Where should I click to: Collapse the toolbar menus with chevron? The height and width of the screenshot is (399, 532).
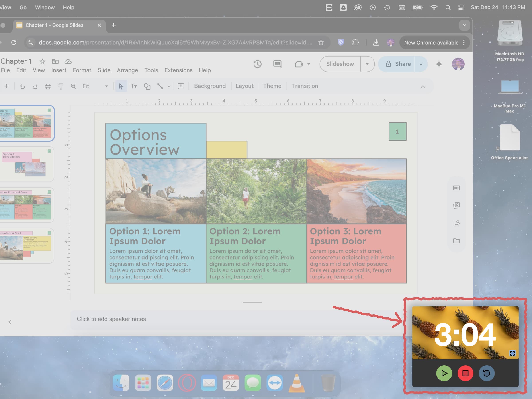click(423, 86)
